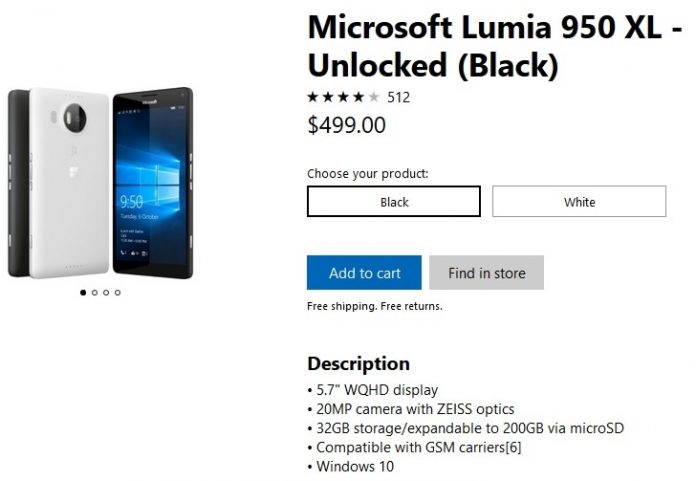This screenshot has width=696, height=481.
Task: Click the Add to cart button
Action: coord(364,273)
